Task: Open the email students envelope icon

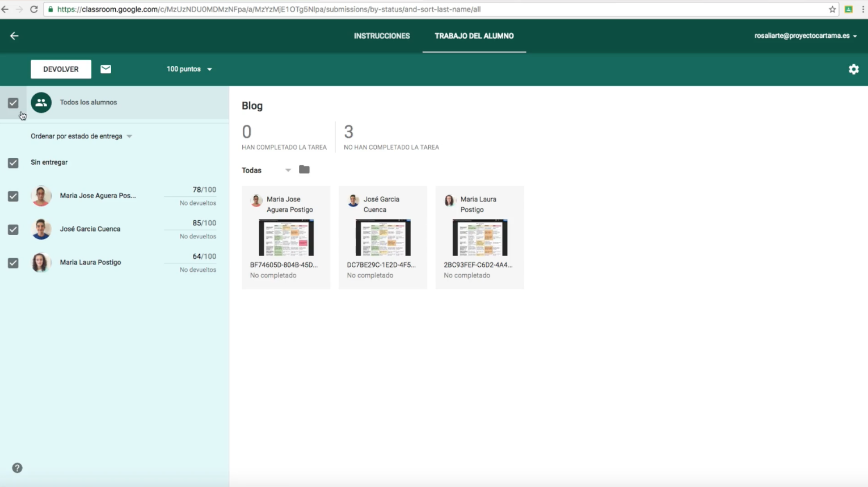Action: tap(106, 69)
